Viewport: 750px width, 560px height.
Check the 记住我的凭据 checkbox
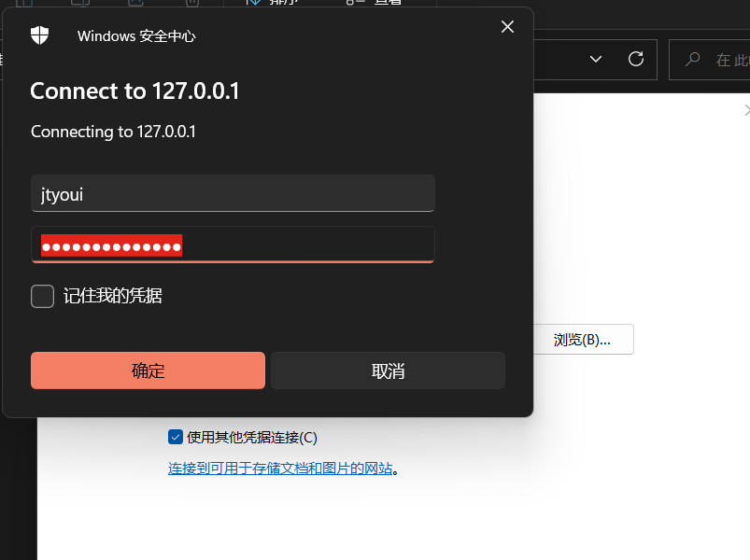point(42,296)
